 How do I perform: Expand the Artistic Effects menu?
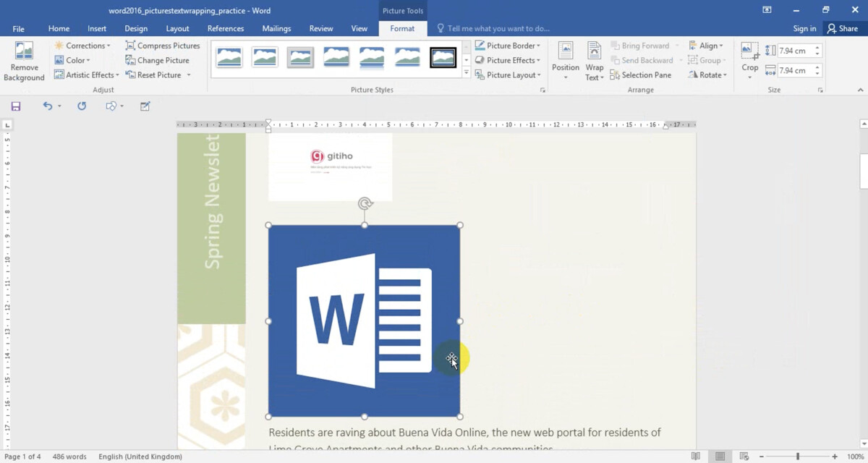click(x=87, y=75)
